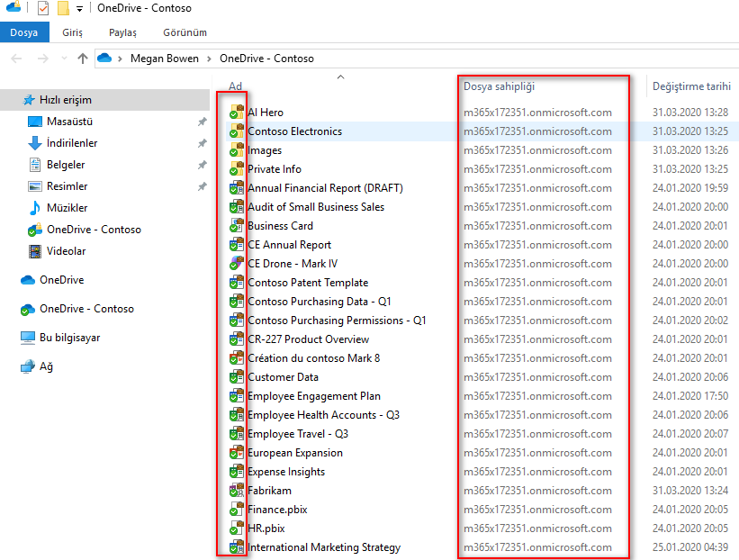Viewport: 739px width, 560px height.
Task: Open Müzikler in navigation pane
Action: point(67,208)
